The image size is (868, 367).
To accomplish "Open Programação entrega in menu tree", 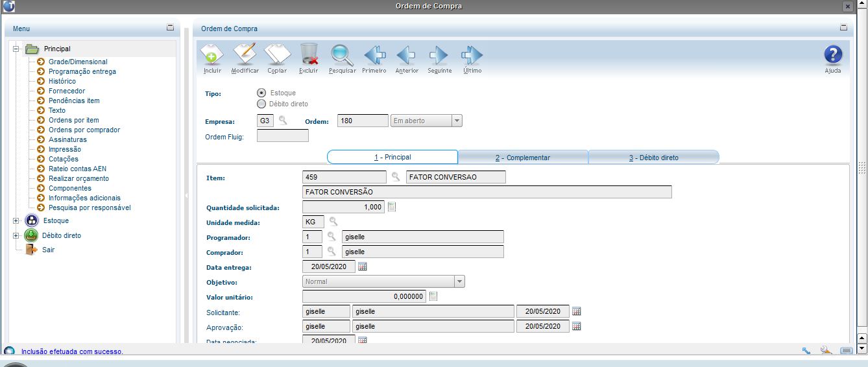I will pos(82,71).
